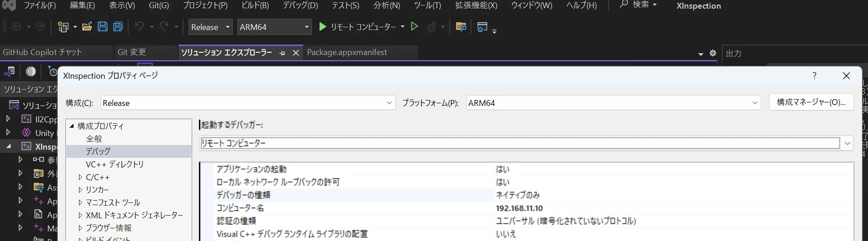Click the Solution Explorer pending changes clock icon
This screenshot has width=868, height=241.
[52, 71]
